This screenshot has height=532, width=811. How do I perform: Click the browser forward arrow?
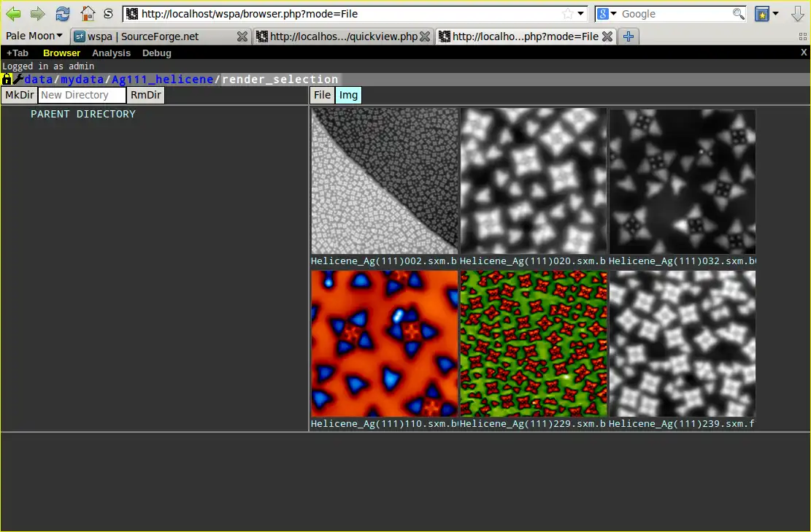pyautogui.click(x=37, y=13)
